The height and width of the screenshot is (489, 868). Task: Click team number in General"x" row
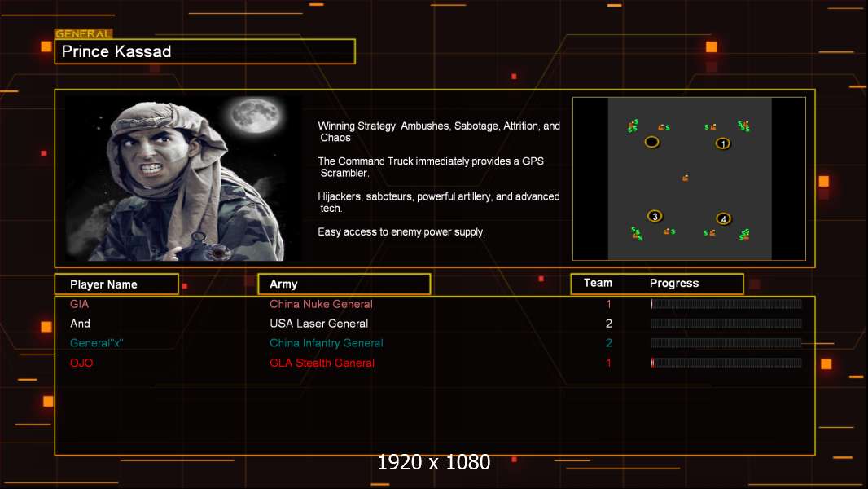click(608, 343)
